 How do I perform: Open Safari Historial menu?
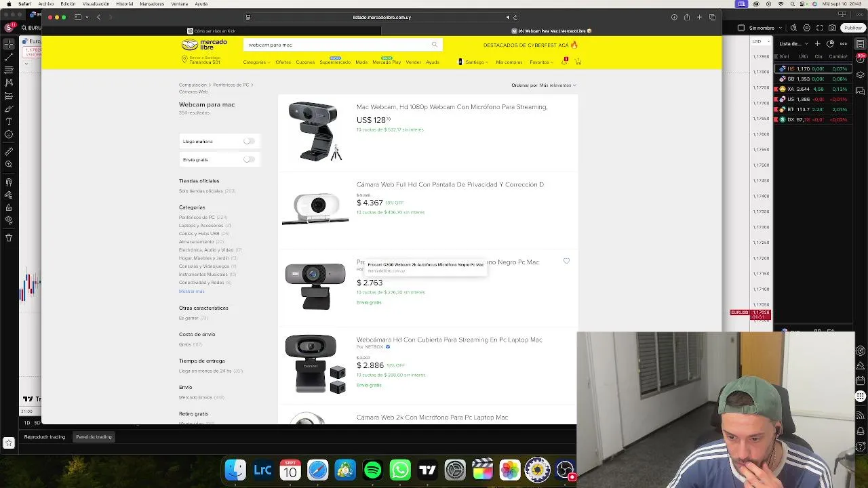tap(124, 4)
